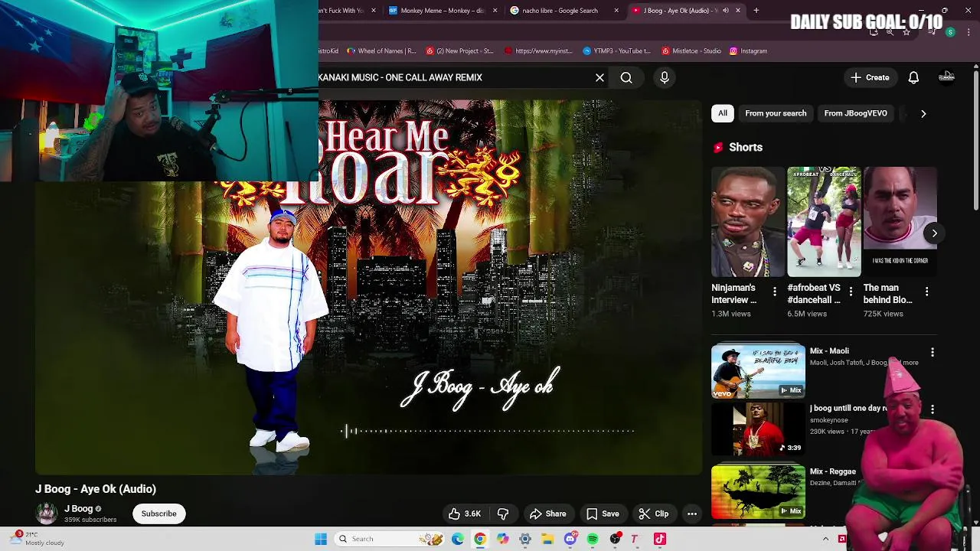Open YTMP3 YouTube bookmark
Viewport: 980px width, 551px height.
pos(616,51)
